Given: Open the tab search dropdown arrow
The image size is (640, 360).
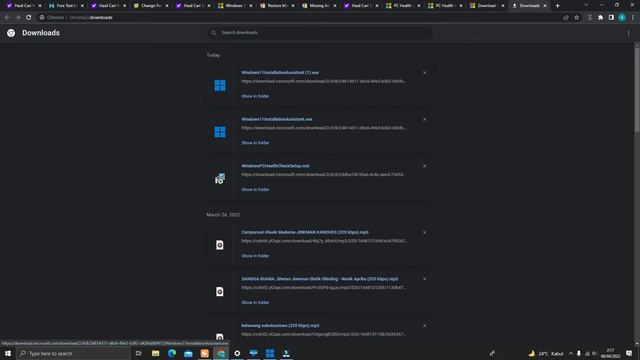Looking at the screenshot, I should point(586,5).
